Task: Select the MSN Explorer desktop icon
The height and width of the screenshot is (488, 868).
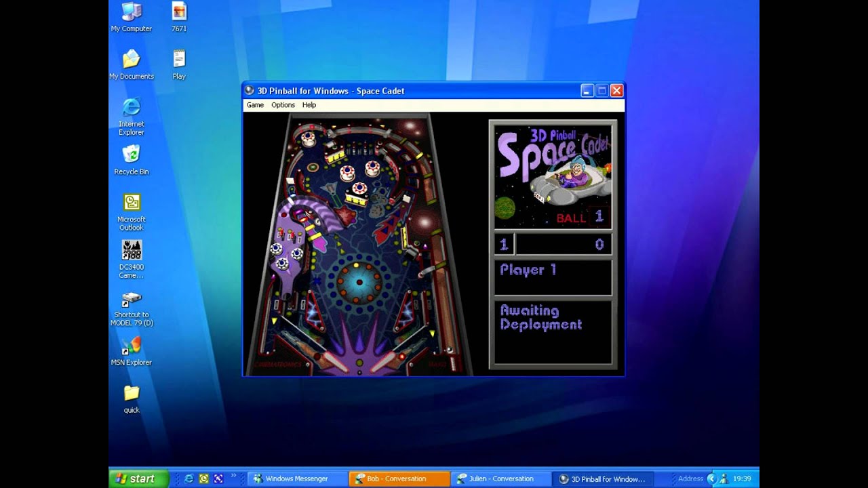Action: (x=132, y=352)
